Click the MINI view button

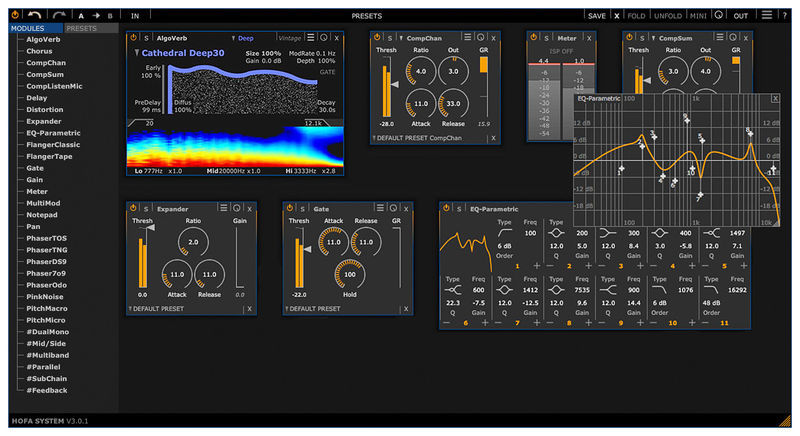[x=698, y=16]
